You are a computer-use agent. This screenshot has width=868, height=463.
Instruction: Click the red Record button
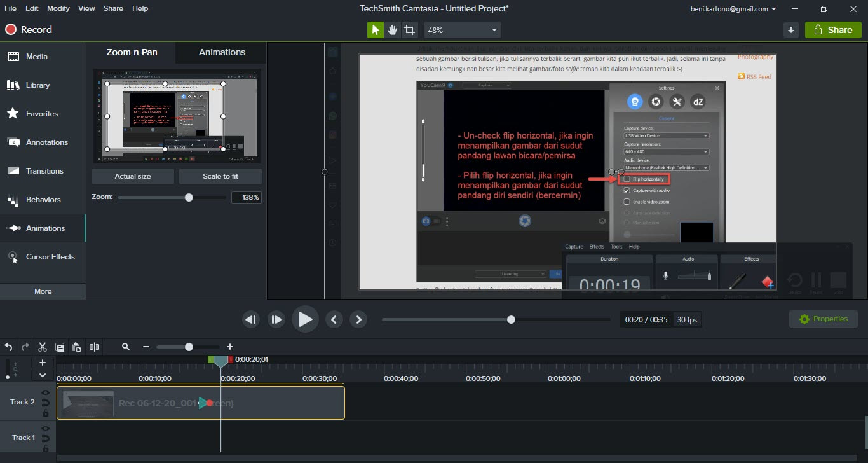[29, 30]
